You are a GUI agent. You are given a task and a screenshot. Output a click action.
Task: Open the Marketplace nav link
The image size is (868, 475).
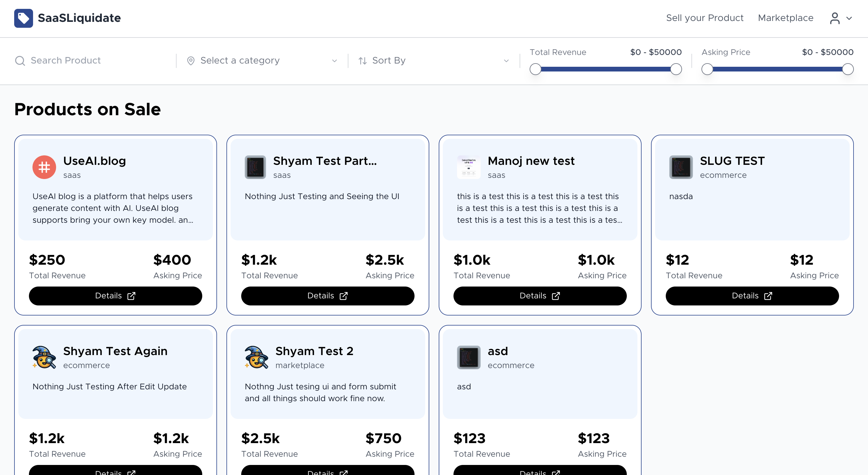click(x=785, y=18)
